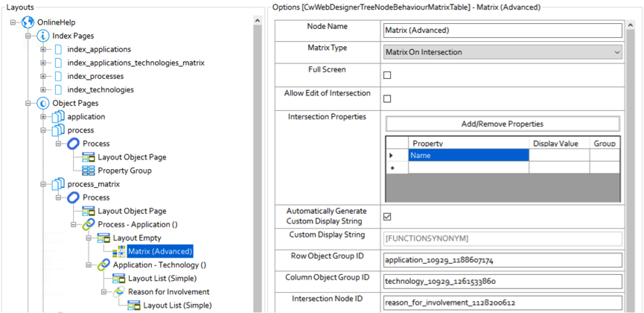
Task: Click the Matrix (Advanced) node icon
Action: (x=118, y=251)
